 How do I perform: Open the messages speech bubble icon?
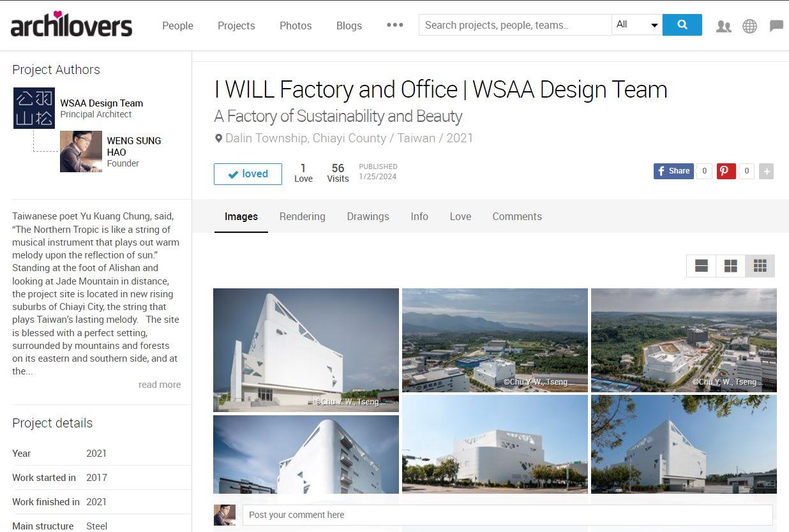[776, 26]
